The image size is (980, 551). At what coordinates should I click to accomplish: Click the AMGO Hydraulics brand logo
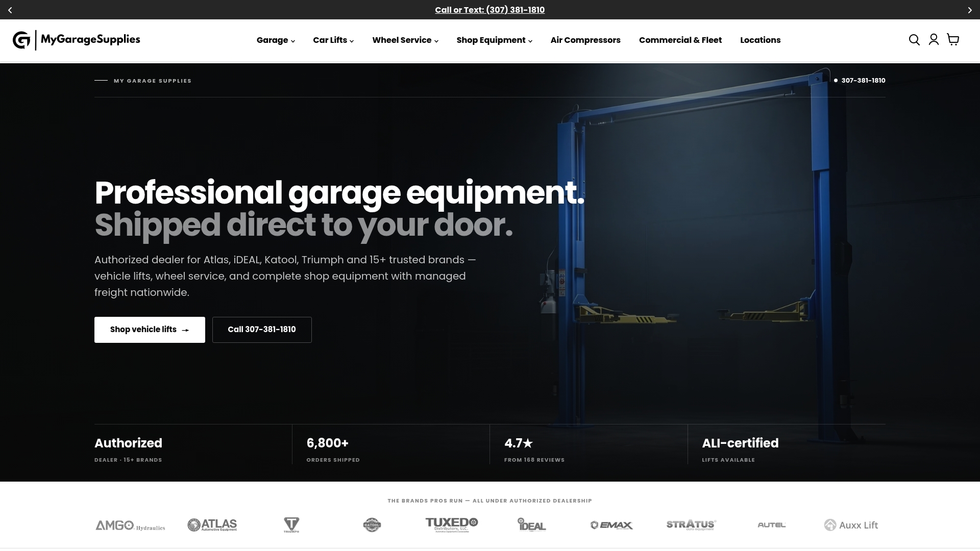130,525
